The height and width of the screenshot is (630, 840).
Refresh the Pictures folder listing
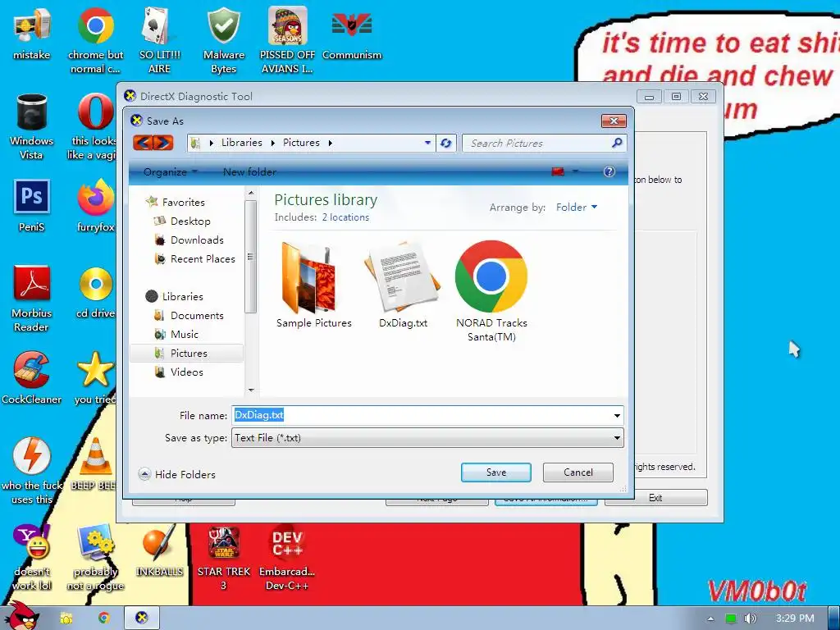click(x=445, y=143)
